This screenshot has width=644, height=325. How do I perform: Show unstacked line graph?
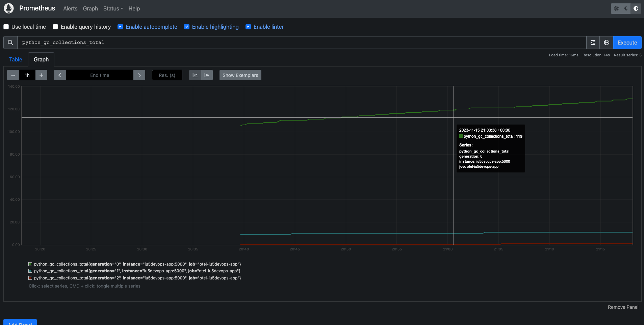[195, 75]
